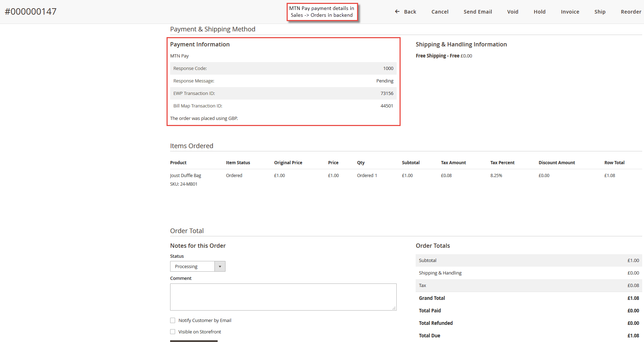Select the EWP Transaction ID value 73156
The width and height of the screenshot is (644, 342).
point(387,93)
